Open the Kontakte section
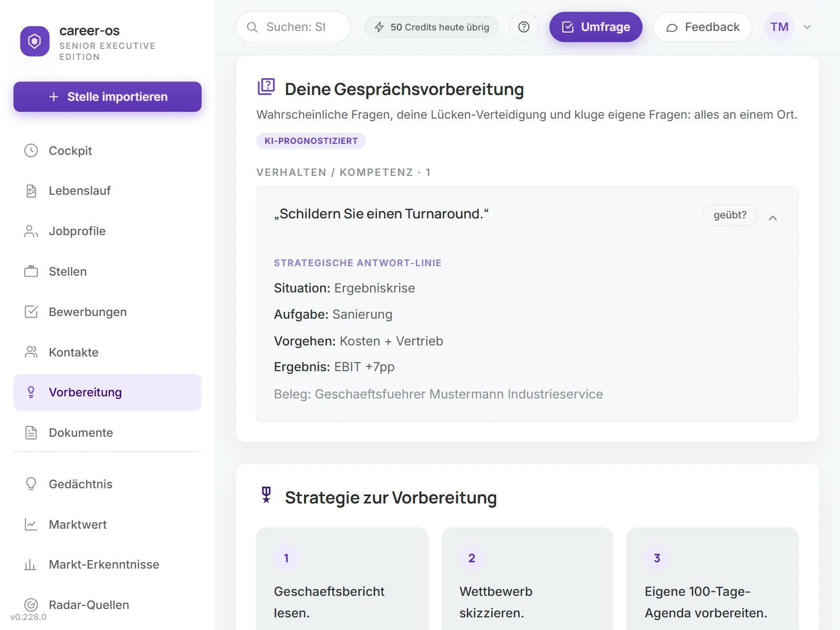 pos(108,352)
